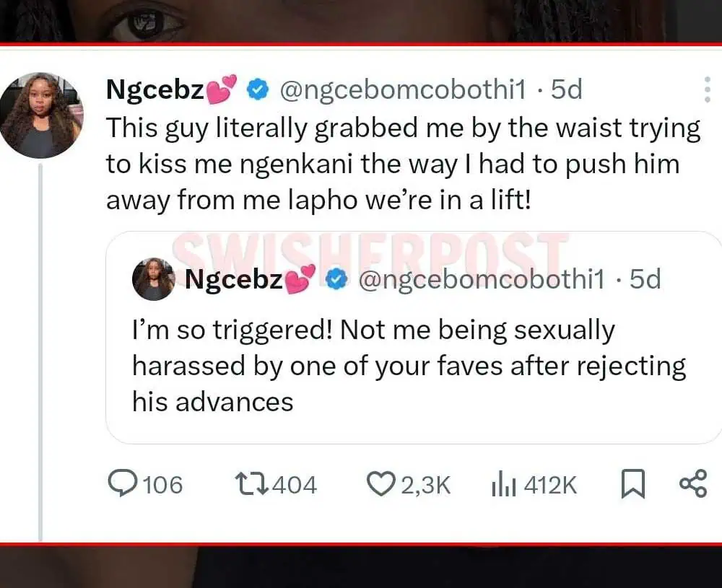Open the large Ngcebz profile picture

point(41,115)
